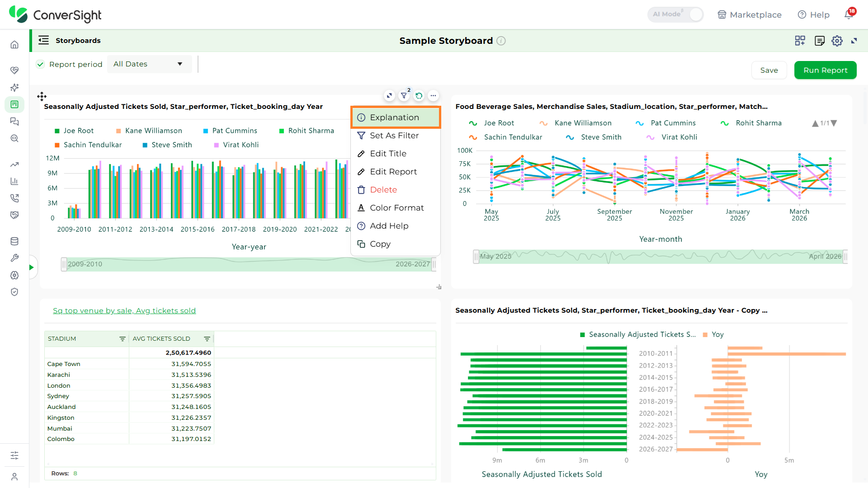
Task: Click the Sample Storyboard info icon
Action: tap(501, 41)
